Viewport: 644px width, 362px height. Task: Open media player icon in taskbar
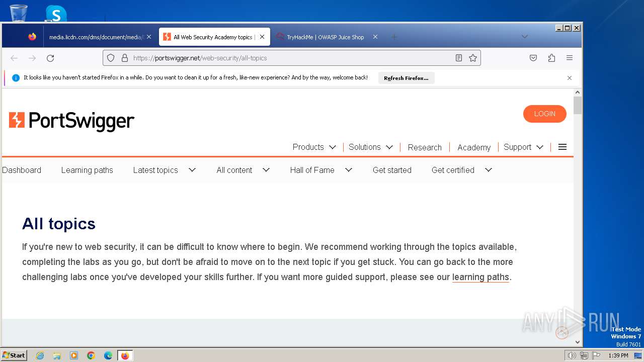point(74,355)
